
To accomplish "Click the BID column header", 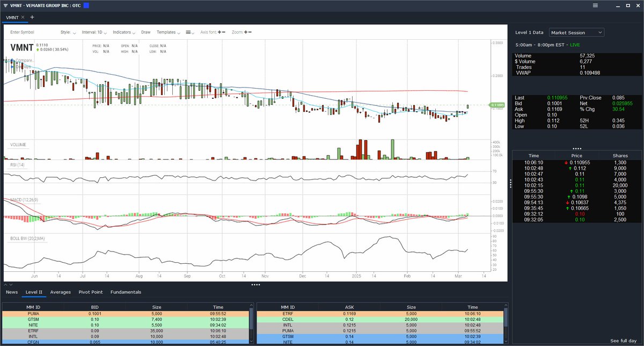I will coord(94,307).
